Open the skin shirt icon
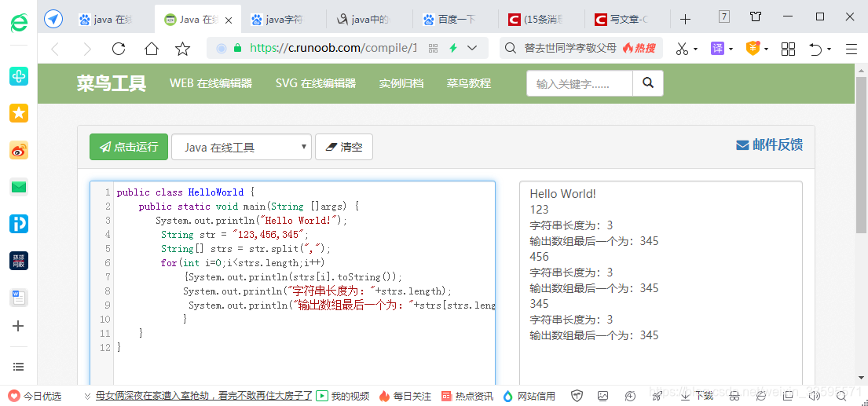Image resolution: width=868 pixels, height=406 pixels. [x=756, y=16]
